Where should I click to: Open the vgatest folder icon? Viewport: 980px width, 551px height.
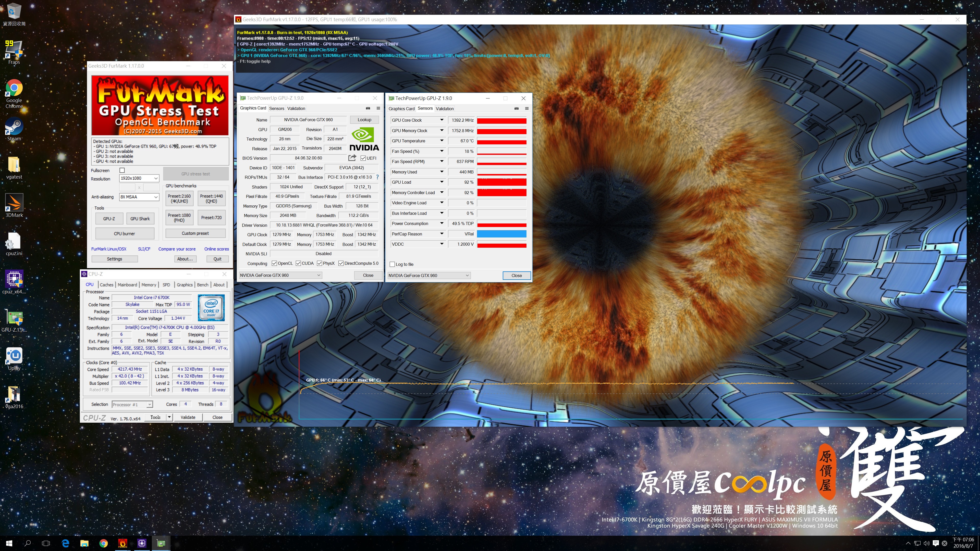[14, 168]
